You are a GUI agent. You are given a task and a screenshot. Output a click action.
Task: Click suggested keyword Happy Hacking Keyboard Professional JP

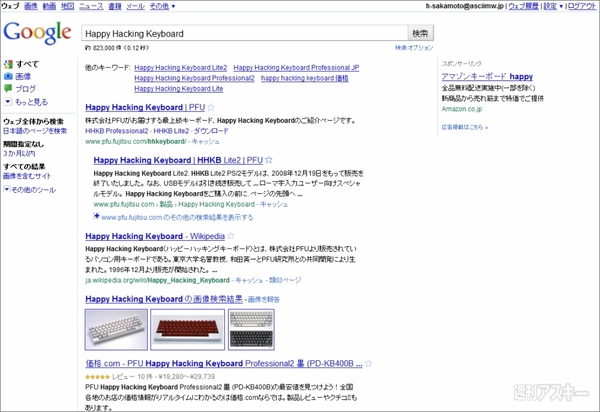(296, 68)
